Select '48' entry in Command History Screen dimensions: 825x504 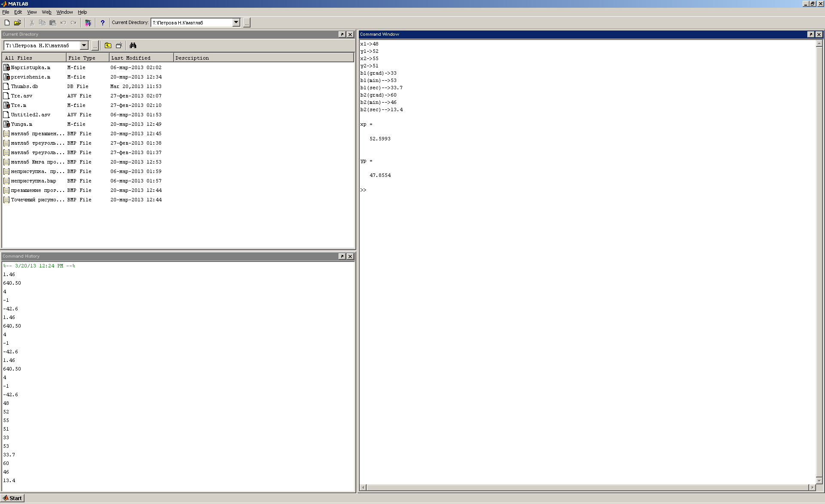point(6,403)
